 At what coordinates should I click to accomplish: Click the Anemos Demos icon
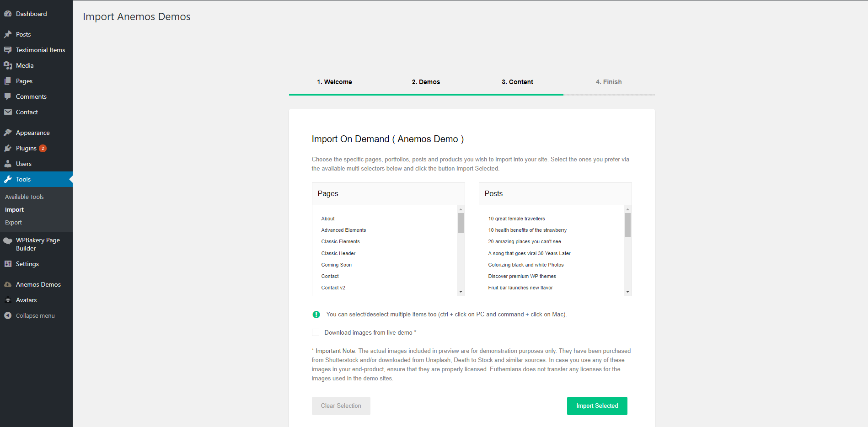click(8, 284)
